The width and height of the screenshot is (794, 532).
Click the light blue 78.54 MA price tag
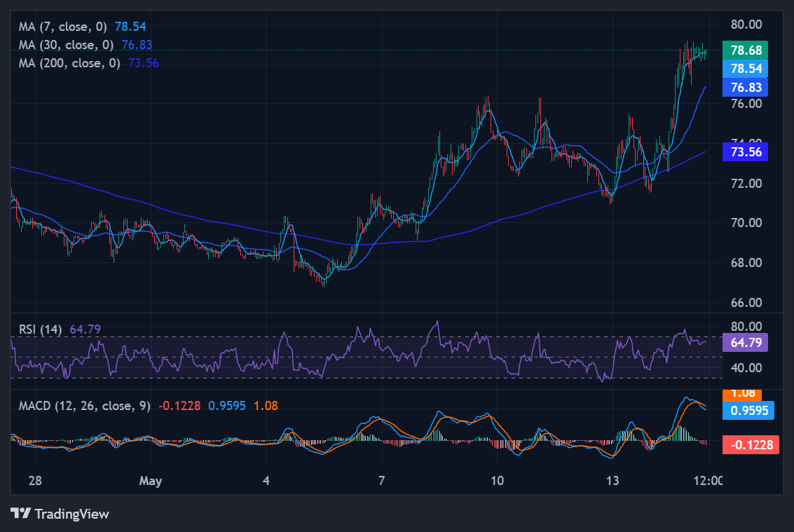point(746,69)
